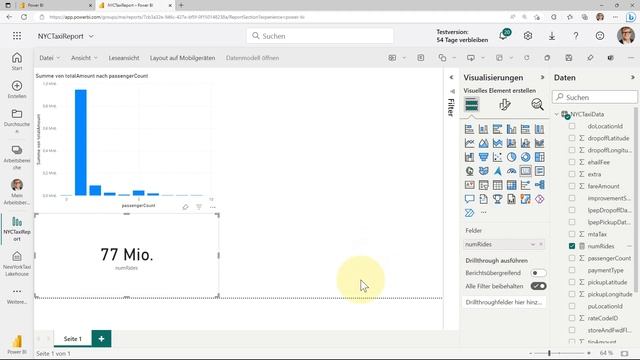Select the table visualization
Image resolution: width=640 pixels, height=360 pixels.
pyautogui.click(x=497, y=185)
